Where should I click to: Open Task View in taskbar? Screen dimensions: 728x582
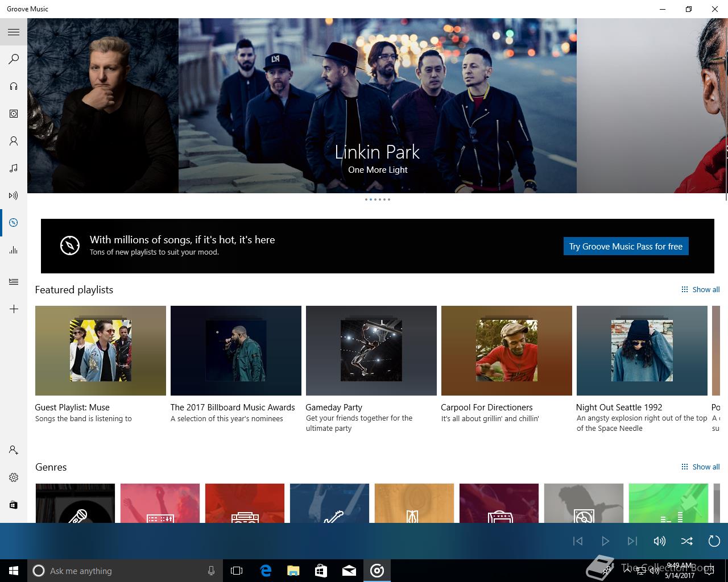237,571
